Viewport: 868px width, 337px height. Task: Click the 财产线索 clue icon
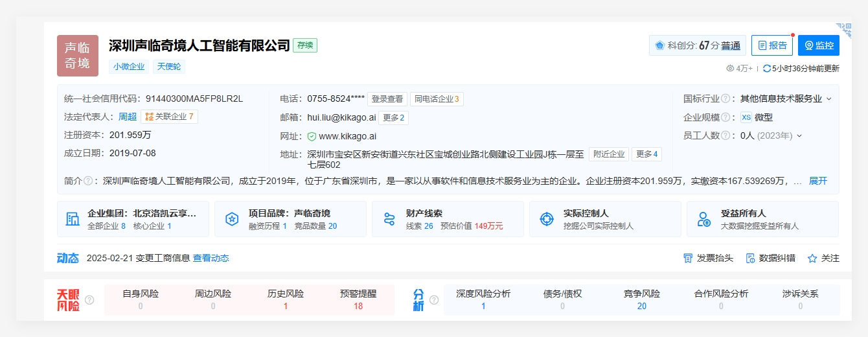point(389,219)
